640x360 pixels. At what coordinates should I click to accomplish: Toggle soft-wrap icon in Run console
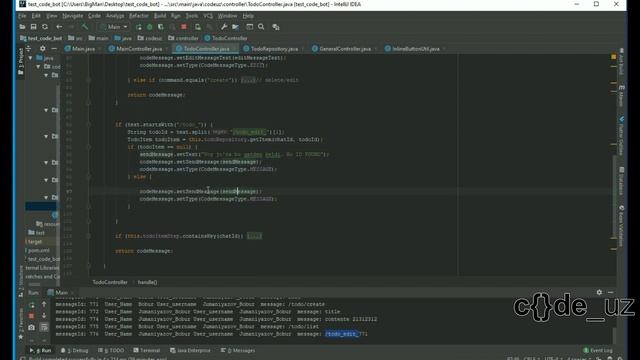(44, 327)
